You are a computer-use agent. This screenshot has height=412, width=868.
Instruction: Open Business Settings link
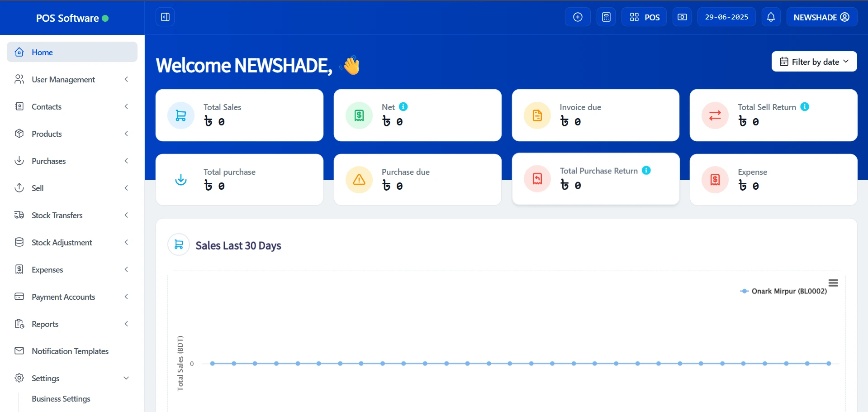click(x=61, y=399)
